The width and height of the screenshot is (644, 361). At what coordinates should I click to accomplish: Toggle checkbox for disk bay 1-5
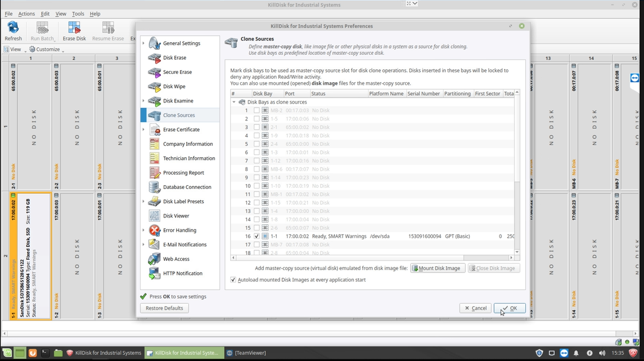point(257,119)
